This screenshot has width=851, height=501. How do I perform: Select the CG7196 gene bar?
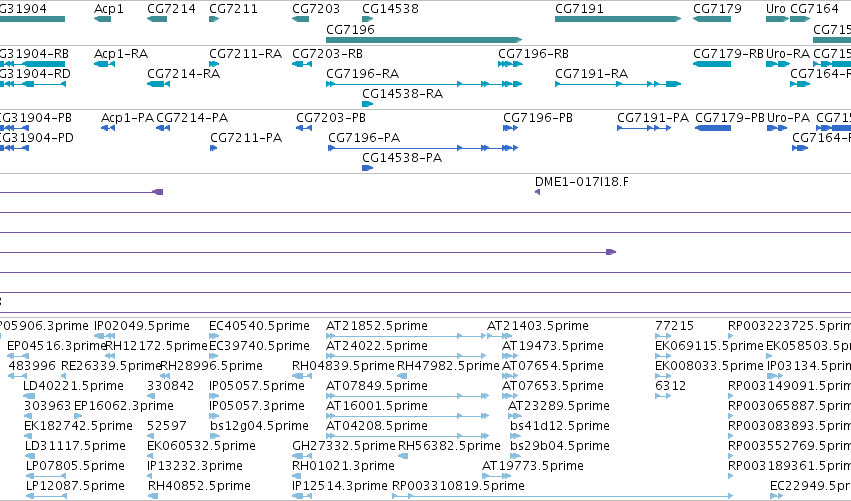point(424,40)
